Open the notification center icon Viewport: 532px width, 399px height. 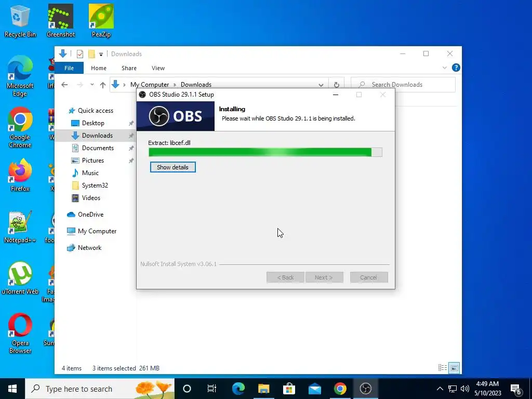coord(516,389)
